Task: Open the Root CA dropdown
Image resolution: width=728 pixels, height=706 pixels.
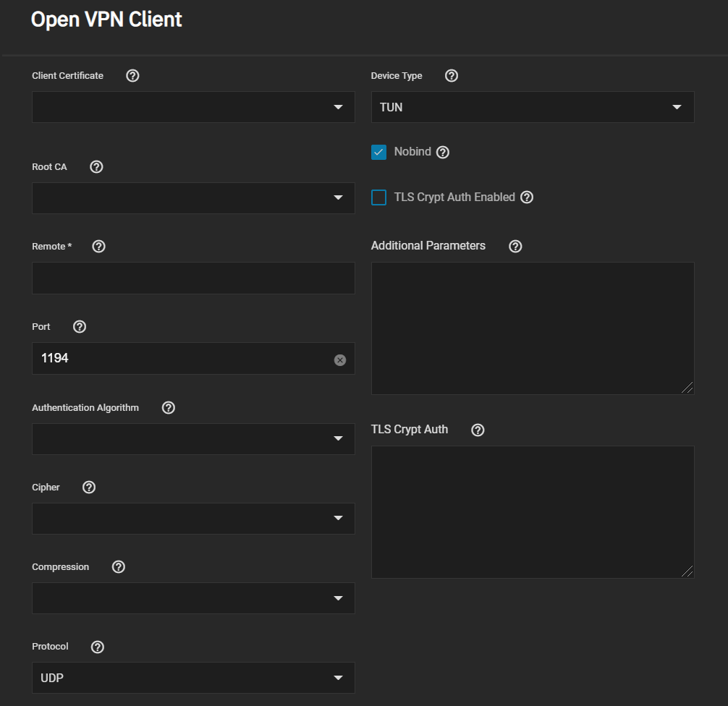Action: [x=193, y=198]
